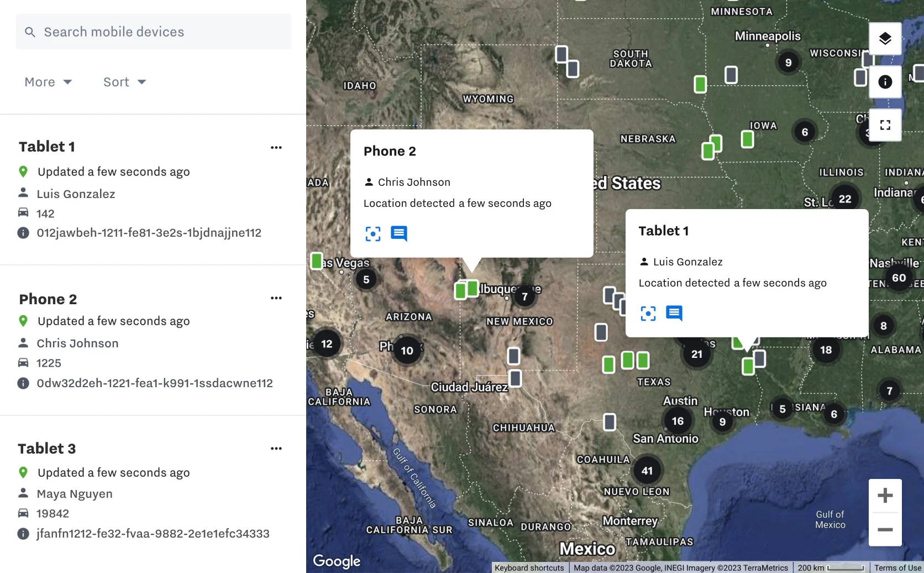This screenshot has width=924, height=573.
Task: Zoom in on the map
Action: click(x=885, y=496)
